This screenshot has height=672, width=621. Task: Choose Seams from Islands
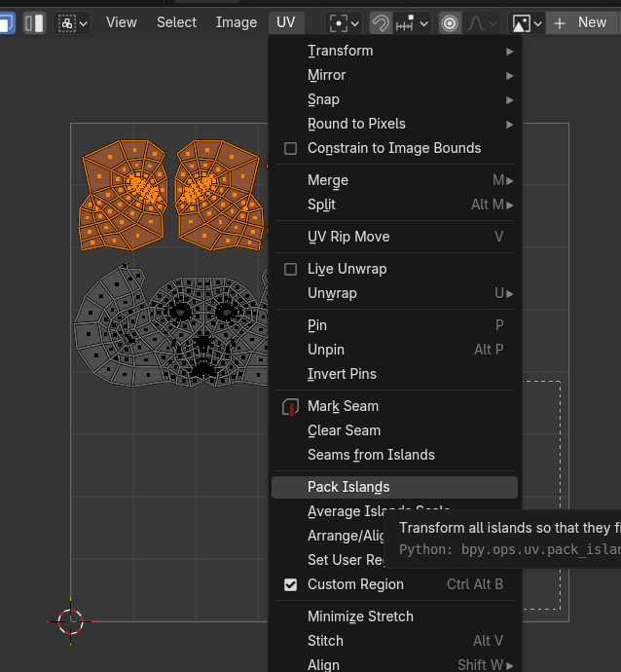pyautogui.click(x=394, y=456)
